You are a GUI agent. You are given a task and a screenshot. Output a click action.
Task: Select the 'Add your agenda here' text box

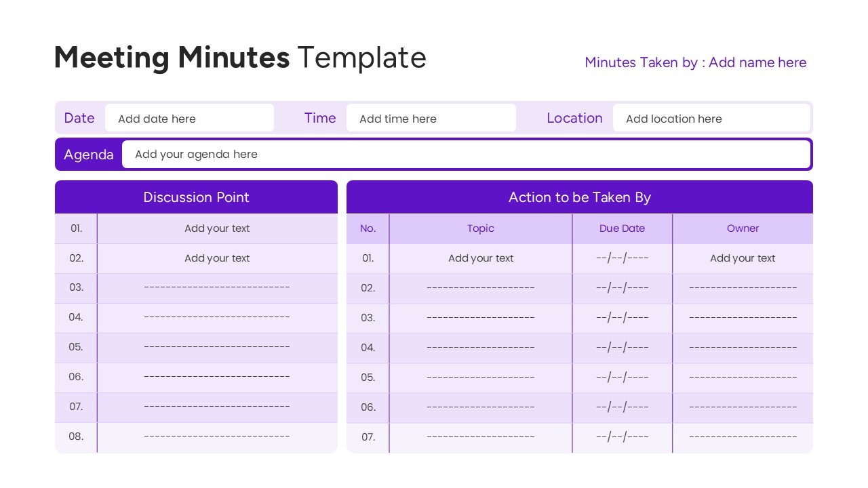click(467, 154)
